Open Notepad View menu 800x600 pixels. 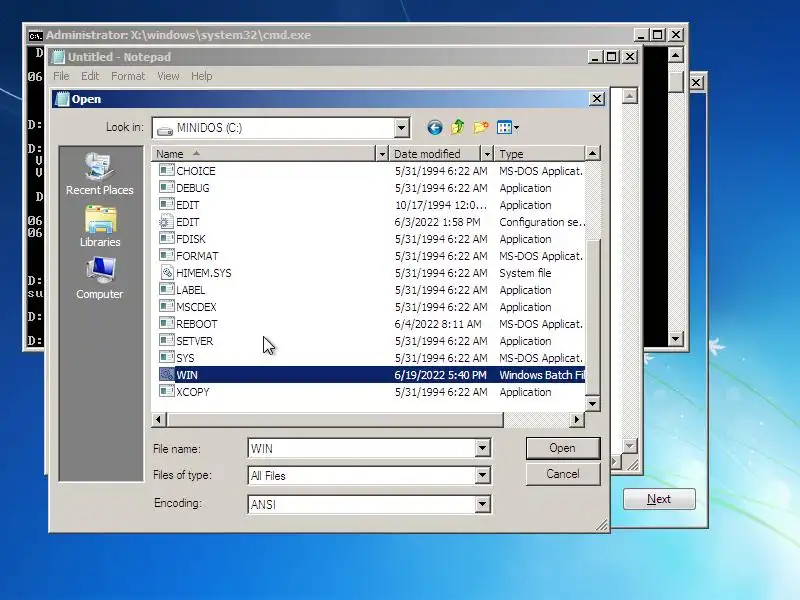click(x=168, y=76)
